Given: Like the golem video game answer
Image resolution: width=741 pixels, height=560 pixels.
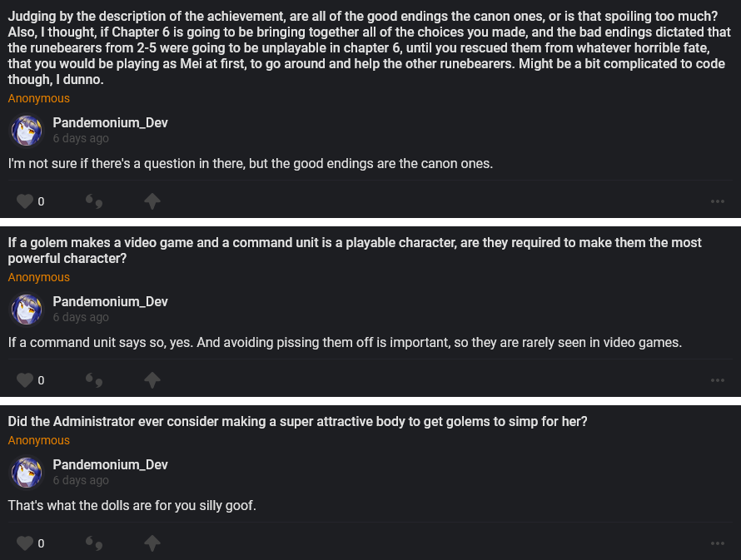Looking at the screenshot, I should [25, 380].
